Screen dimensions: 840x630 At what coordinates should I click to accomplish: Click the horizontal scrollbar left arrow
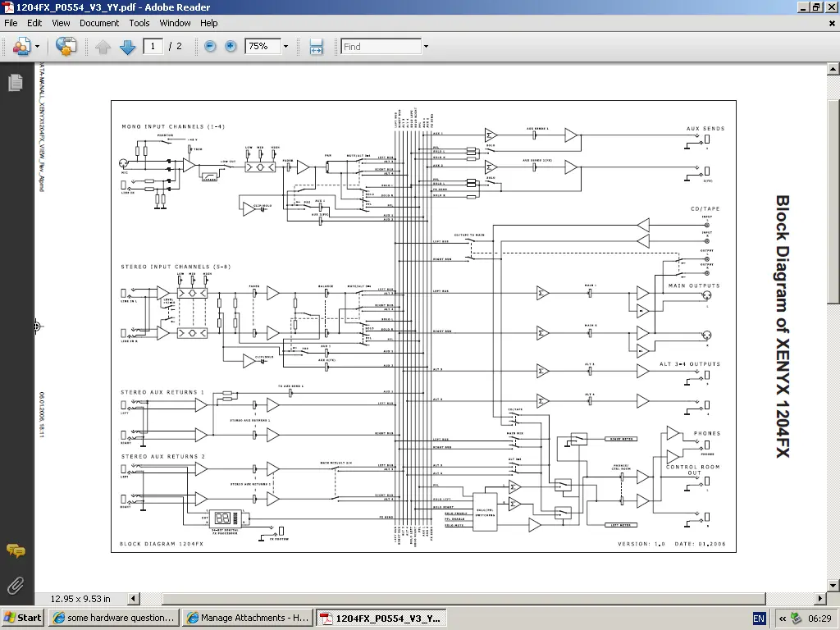click(134, 598)
